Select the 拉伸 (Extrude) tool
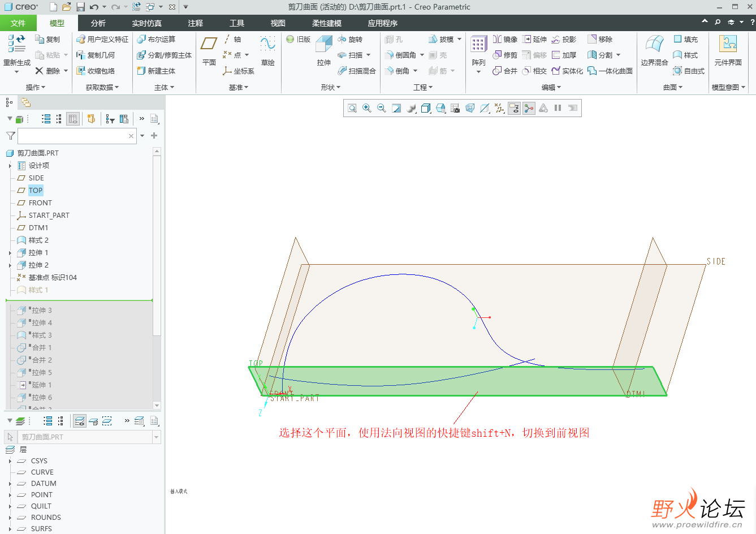 pyautogui.click(x=324, y=51)
